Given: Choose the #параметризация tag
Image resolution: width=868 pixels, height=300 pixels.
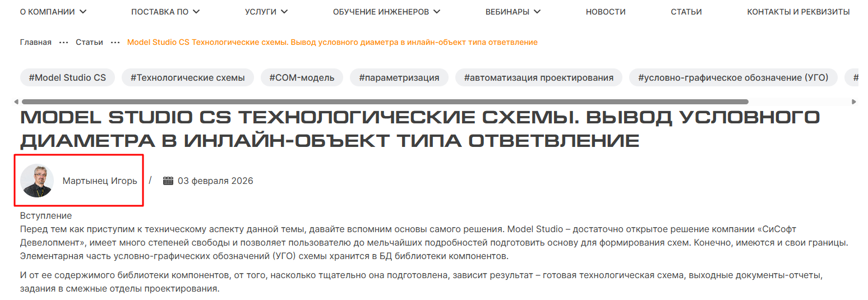Looking at the screenshot, I should click(399, 77).
